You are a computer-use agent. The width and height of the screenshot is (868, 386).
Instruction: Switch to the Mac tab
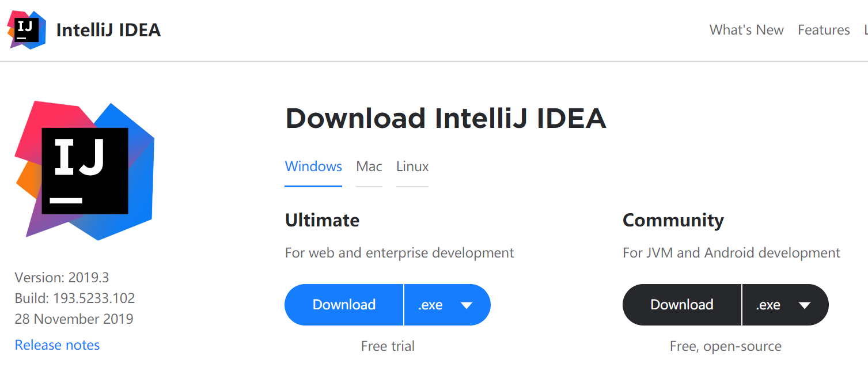pyautogui.click(x=369, y=166)
